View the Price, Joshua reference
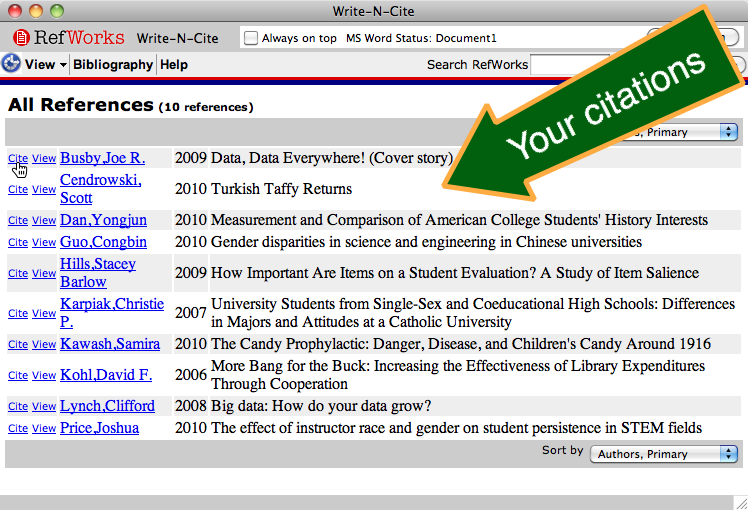This screenshot has height=510, width=748. click(44, 428)
